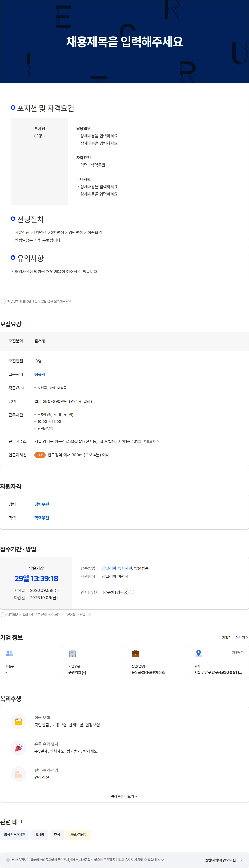
Task: Click the plus icon beside 압구정 (경복궁)
Action: point(132,592)
